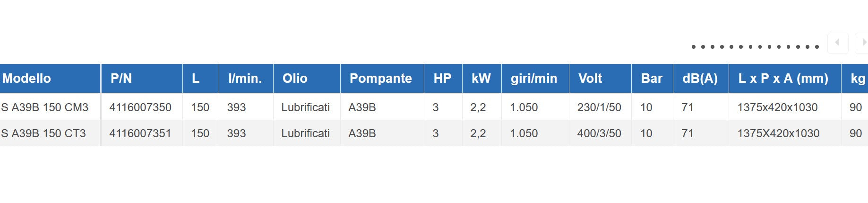Image resolution: width=868 pixels, height=203 pixels.
Task: Click the dB(A) column header
Action: point(700,79)
